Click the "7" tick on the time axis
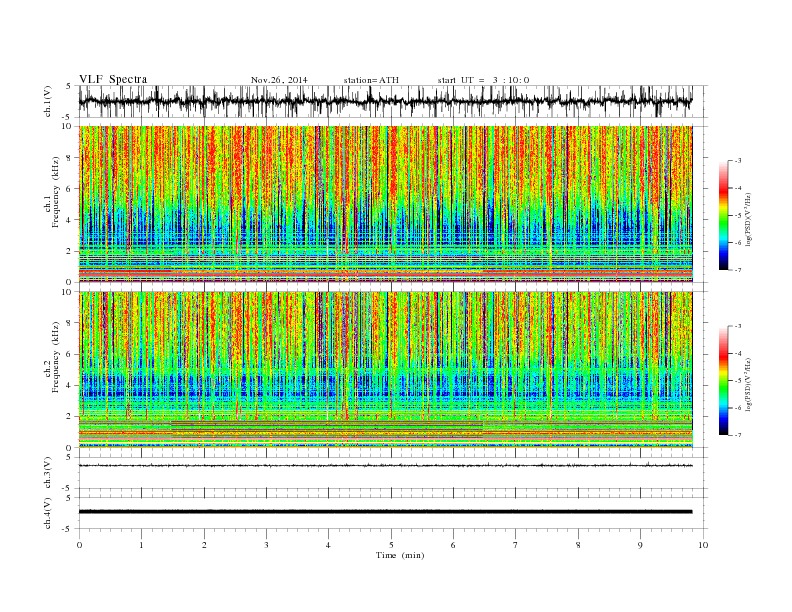 [x=516, y=545]
